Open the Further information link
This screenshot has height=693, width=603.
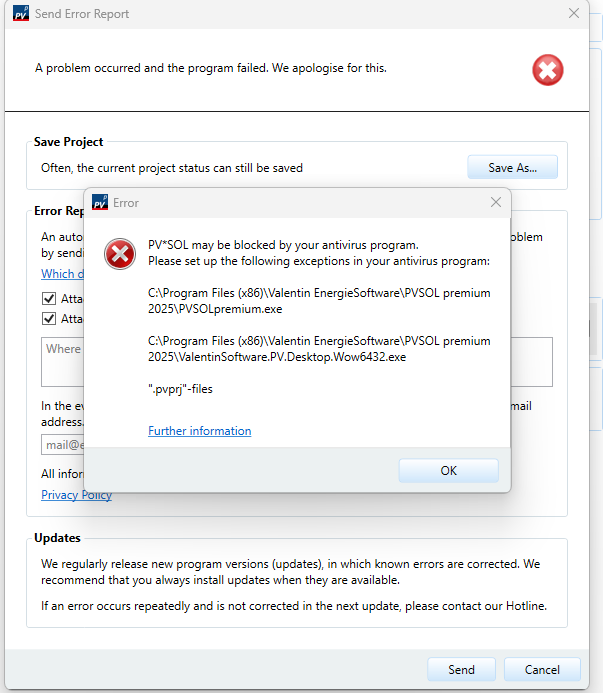(x=200, y=431)
